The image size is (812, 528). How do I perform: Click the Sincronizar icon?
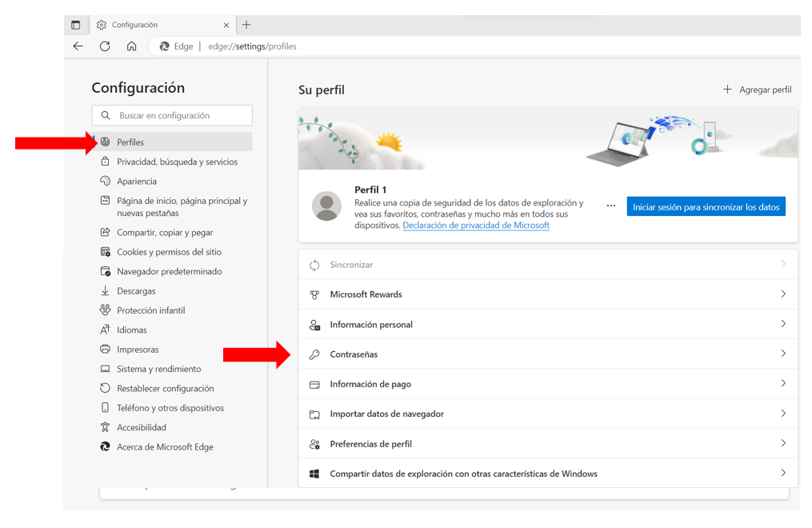314,265
